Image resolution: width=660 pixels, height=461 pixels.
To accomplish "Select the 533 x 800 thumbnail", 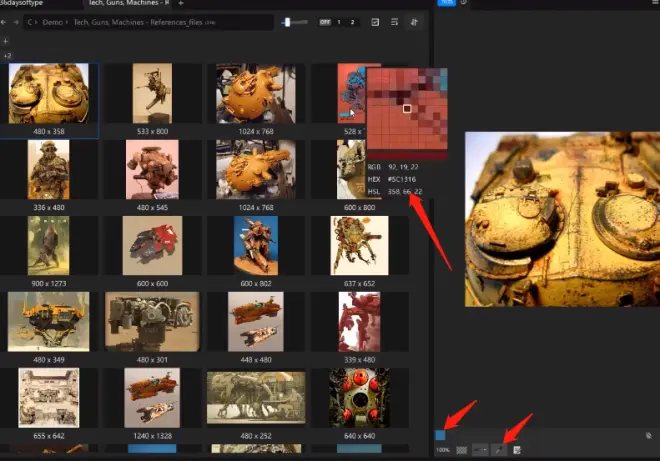I will (x=152, y=93).
